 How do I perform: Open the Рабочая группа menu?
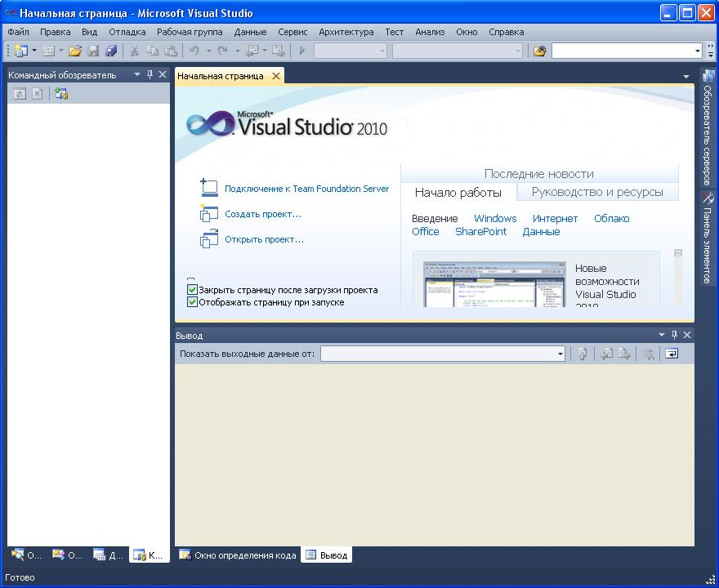click(x=190, y=32)
